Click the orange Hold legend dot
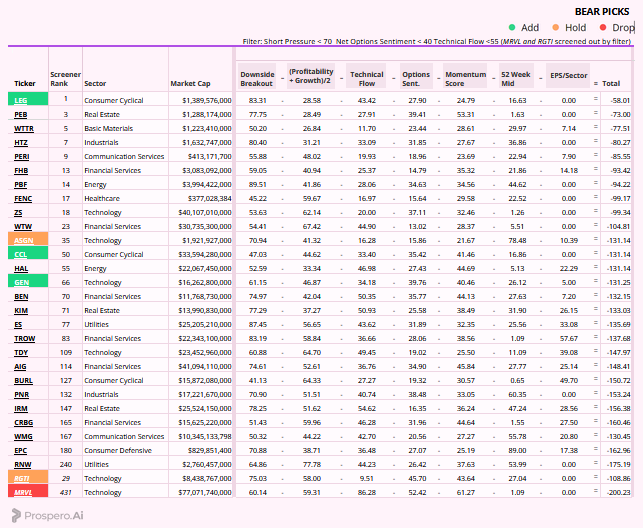Image resolution: width=643 pixels, height=528 pixels. (556, 27)
